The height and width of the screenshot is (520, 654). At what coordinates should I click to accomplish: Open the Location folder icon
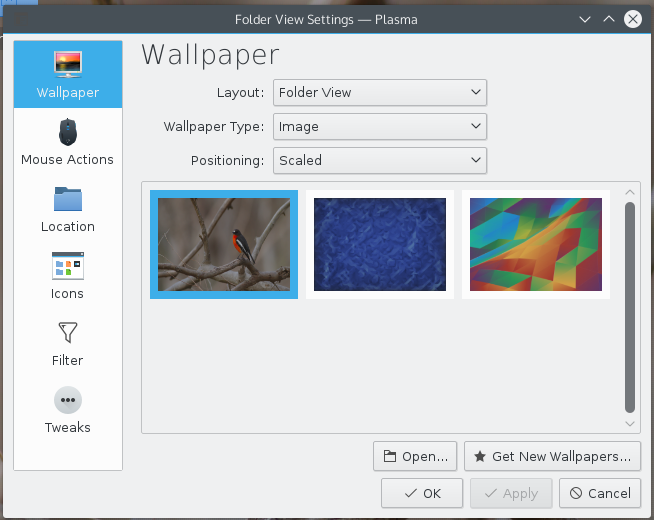point(68,198)
